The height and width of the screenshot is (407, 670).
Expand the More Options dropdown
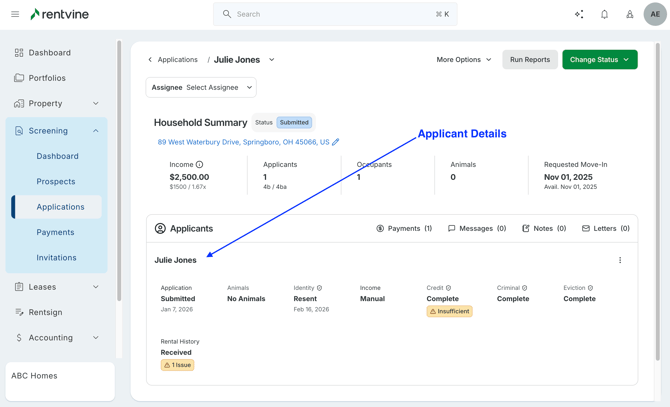pyautogui.click(x=464, y=60)
